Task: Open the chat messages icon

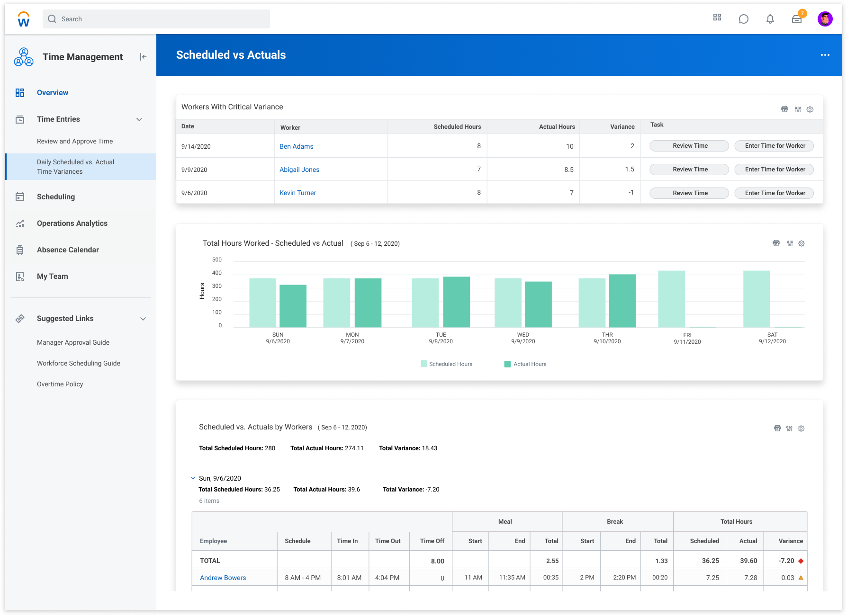Action: 744,19
